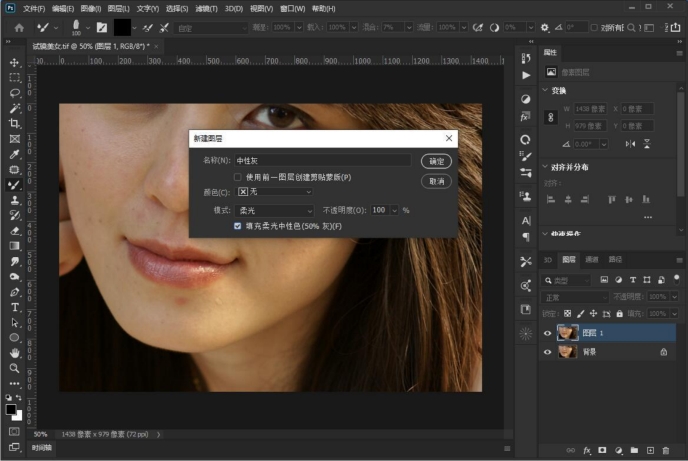Open the 时间轴 timeline panel

coord(42,448)
